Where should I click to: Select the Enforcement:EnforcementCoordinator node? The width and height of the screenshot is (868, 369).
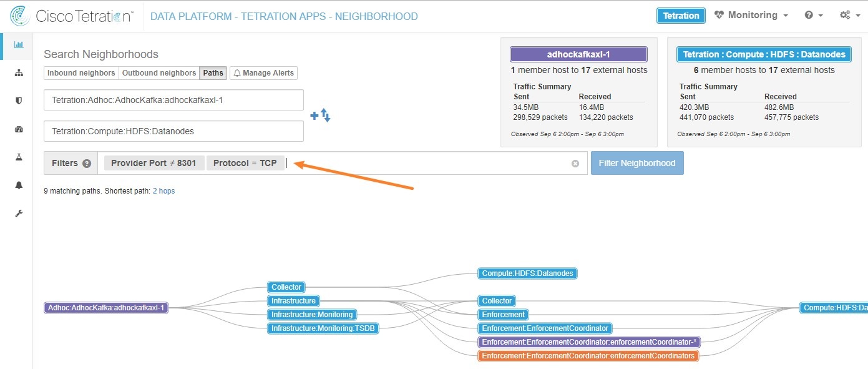click(x=545, y=328)
